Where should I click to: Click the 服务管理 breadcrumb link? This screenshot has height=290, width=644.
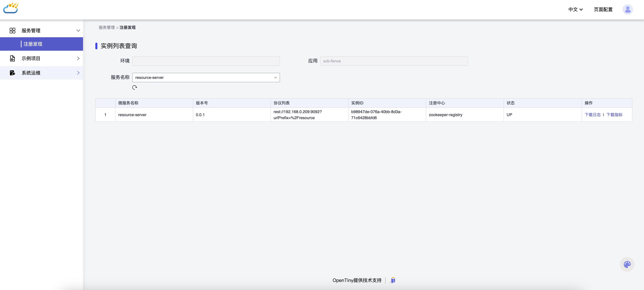pos(106,28)
